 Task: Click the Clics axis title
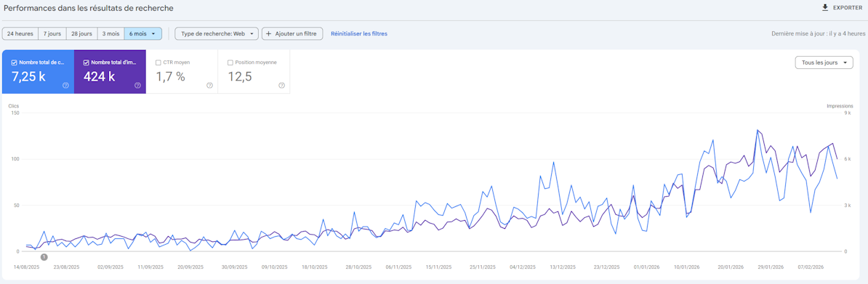pyautogui.click(x=14, y=106)
